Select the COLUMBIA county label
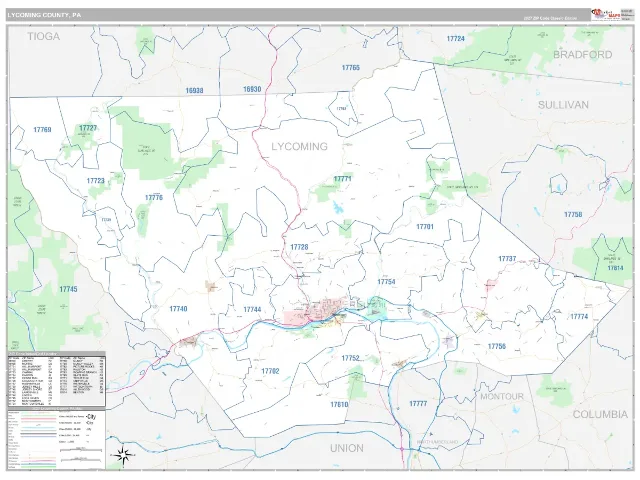 coord(600,414)
